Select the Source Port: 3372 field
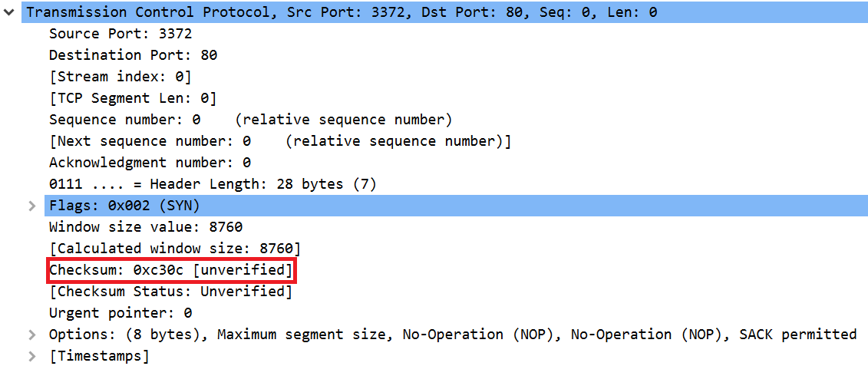 pos(120,34)
